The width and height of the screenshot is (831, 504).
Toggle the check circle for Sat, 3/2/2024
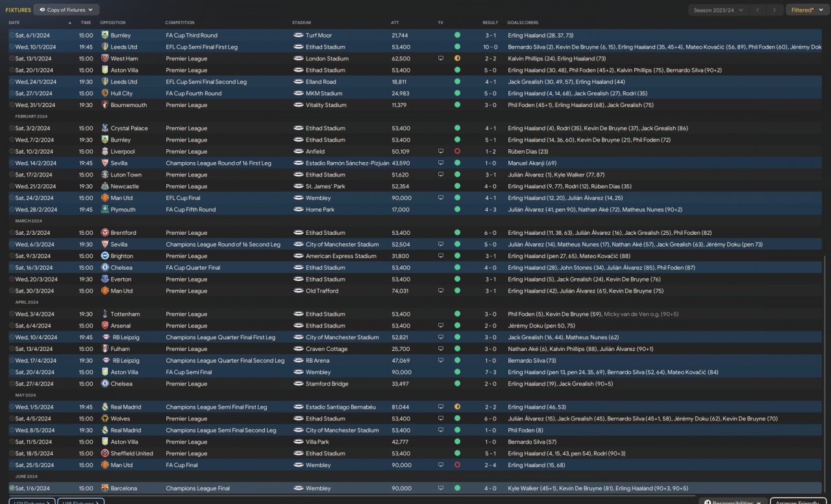pyautogui.click(x=12, y=128)
